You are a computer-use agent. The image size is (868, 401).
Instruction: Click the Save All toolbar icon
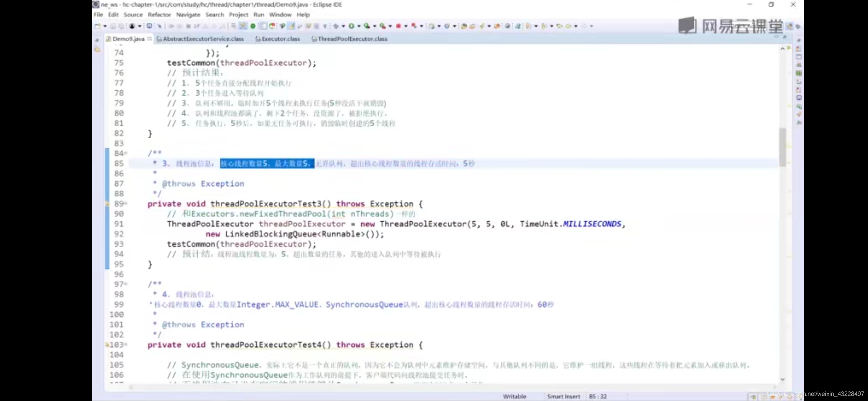point(121,26)
